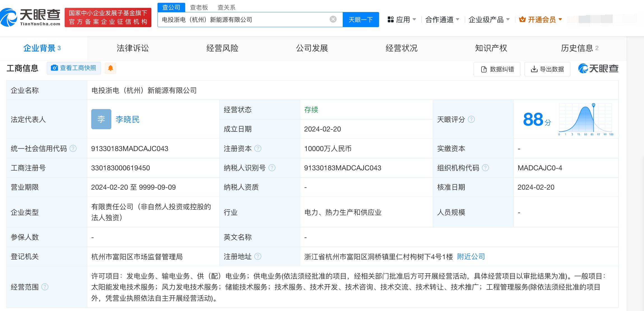Click help icon beside 经营范围
Viewport: 644px width, 311px height.
[45, 287]
